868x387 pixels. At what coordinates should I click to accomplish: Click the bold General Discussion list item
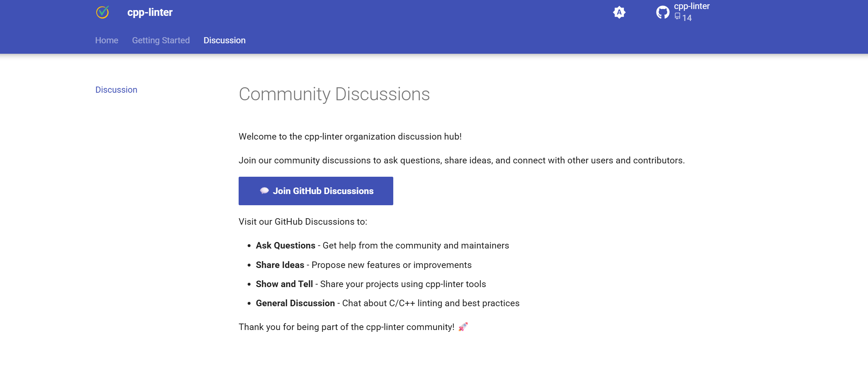coord(295,303)
